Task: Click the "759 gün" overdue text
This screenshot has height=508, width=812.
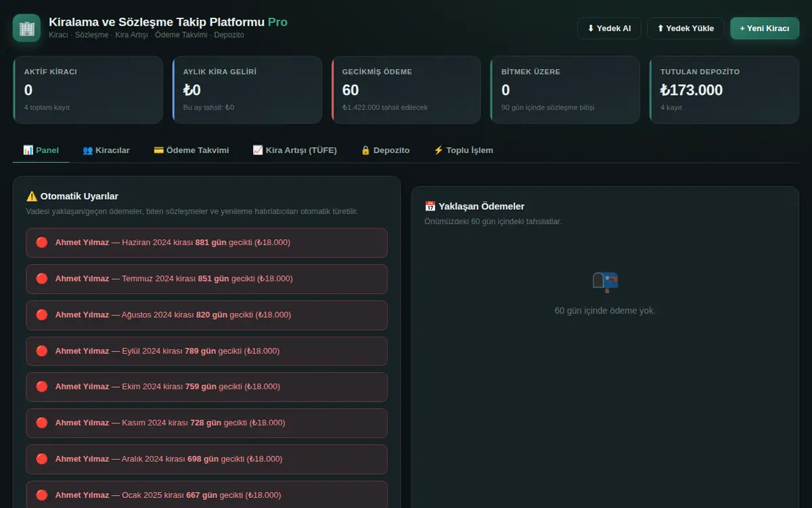Action: [x=201, y=387]
